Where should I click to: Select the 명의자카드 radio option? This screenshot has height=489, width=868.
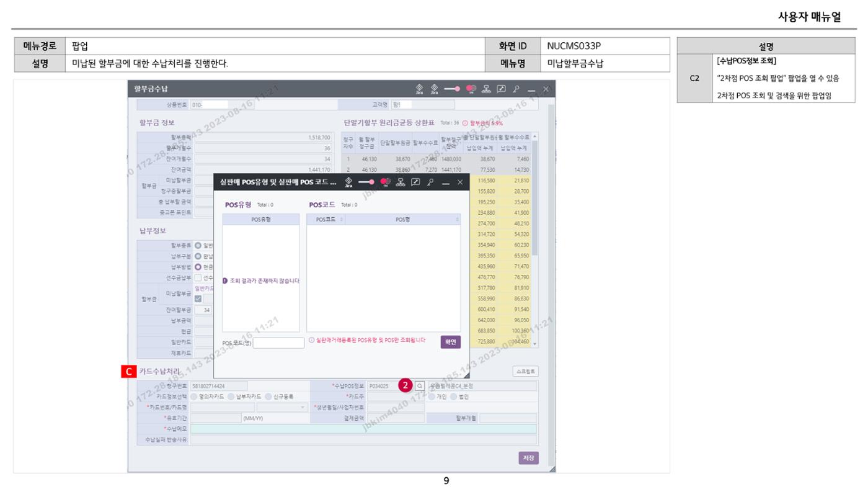[x=195, y=397]
